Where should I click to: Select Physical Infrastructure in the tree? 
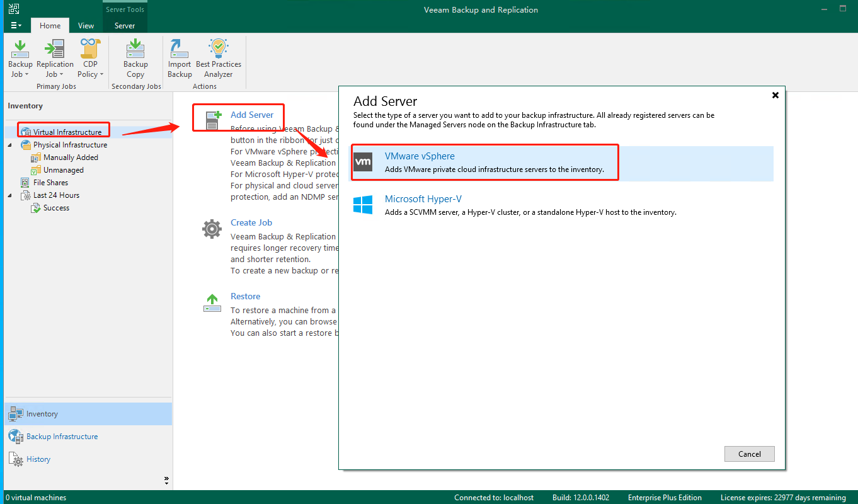[x=71, y=145]
